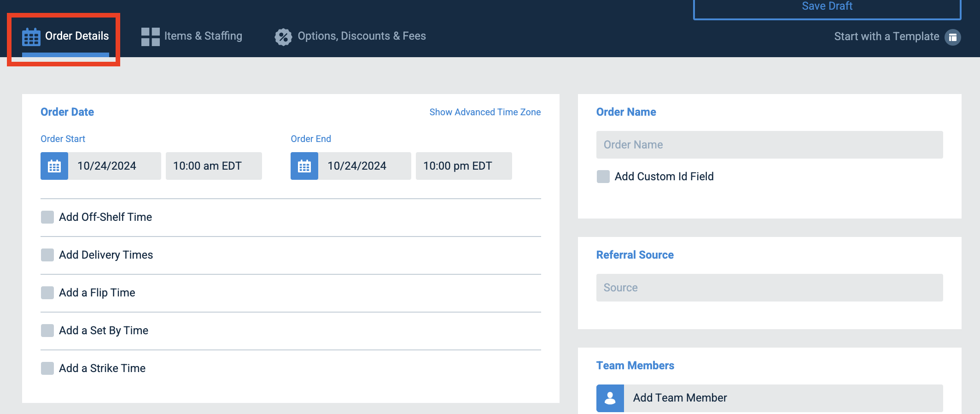The width and height of the screenshot is (980, 414).
Task: Click the Order Start label
Action: coord(63,139)
